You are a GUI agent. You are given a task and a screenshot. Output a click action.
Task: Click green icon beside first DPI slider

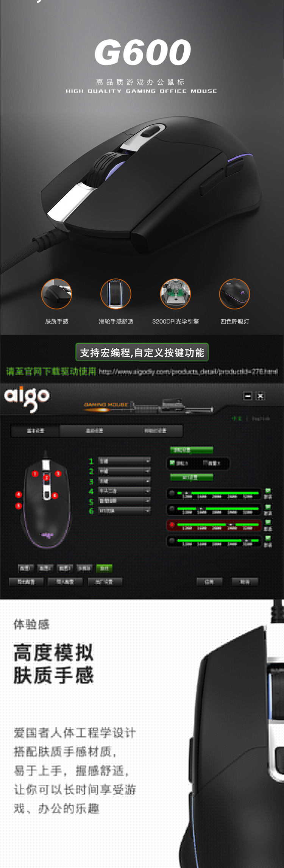[x=268, y=491]
